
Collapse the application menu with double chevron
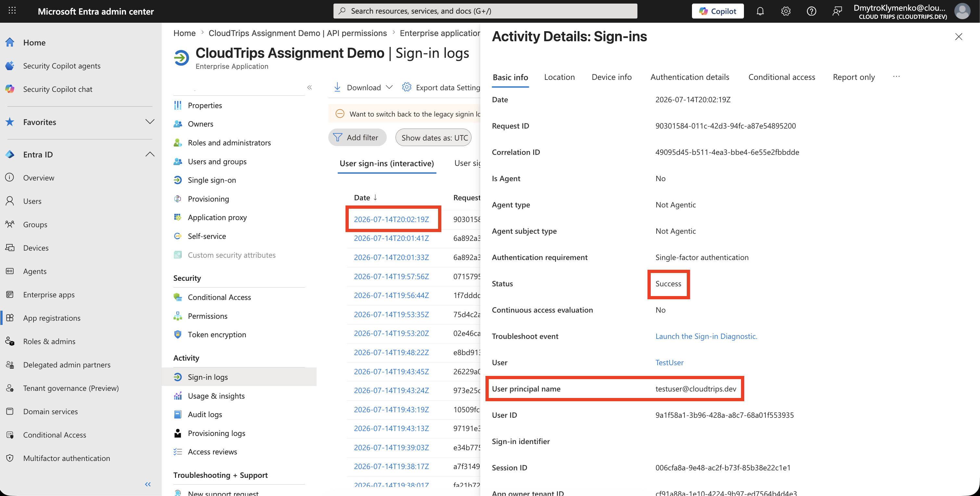tap(310, 88)
